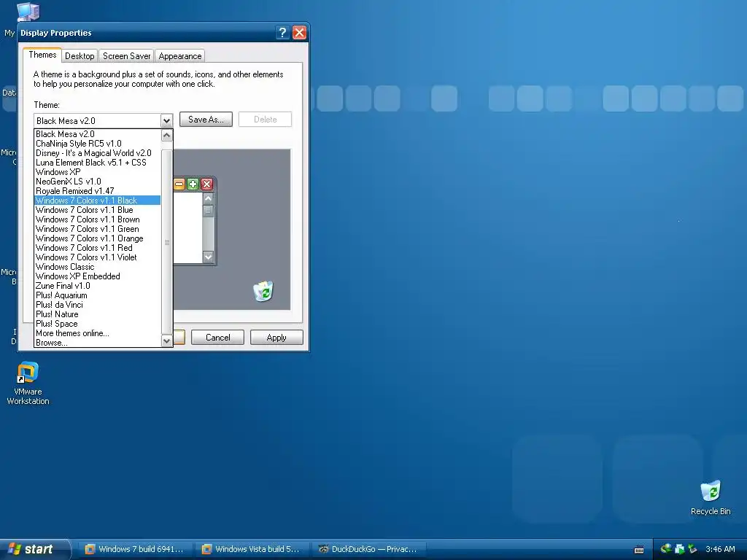Viewport: 747px width, 560px height.
Task: Open VMware Workstation desktop shortcut
Action: [28, 384]
